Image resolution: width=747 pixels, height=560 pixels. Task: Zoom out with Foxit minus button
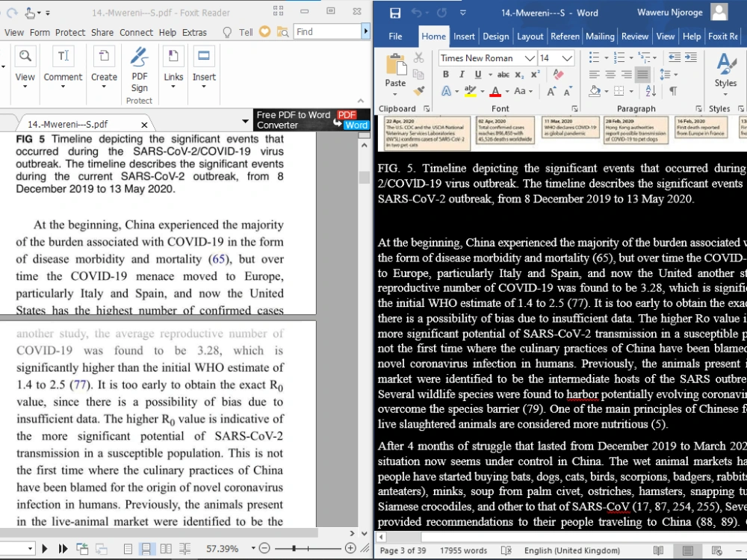pyautogui.click(x=265, y=549)
